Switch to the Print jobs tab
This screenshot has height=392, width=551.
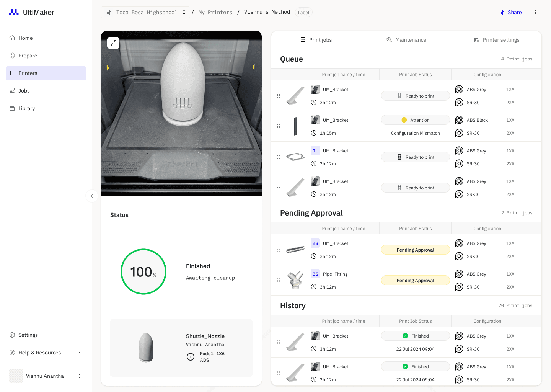[316, 40]
